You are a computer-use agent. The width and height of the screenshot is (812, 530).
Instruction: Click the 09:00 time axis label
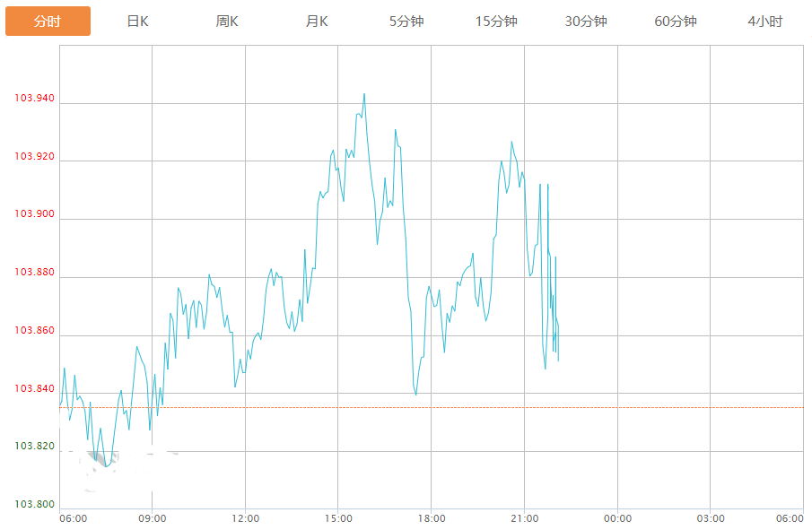pyautogui.click(x=153, y=518)
